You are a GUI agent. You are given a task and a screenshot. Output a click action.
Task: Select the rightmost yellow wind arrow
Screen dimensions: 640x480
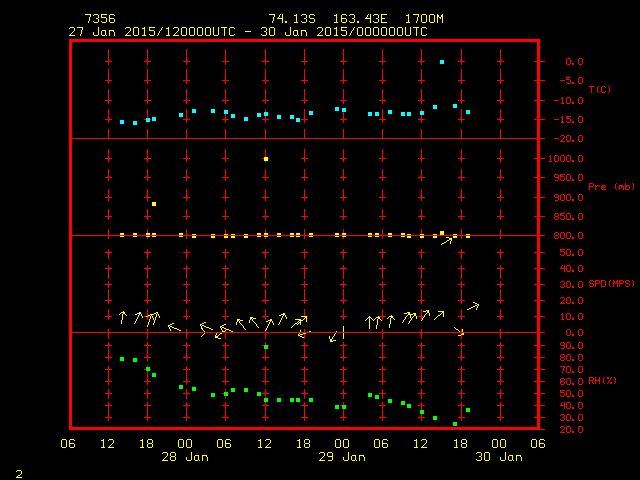pos(473,305)
